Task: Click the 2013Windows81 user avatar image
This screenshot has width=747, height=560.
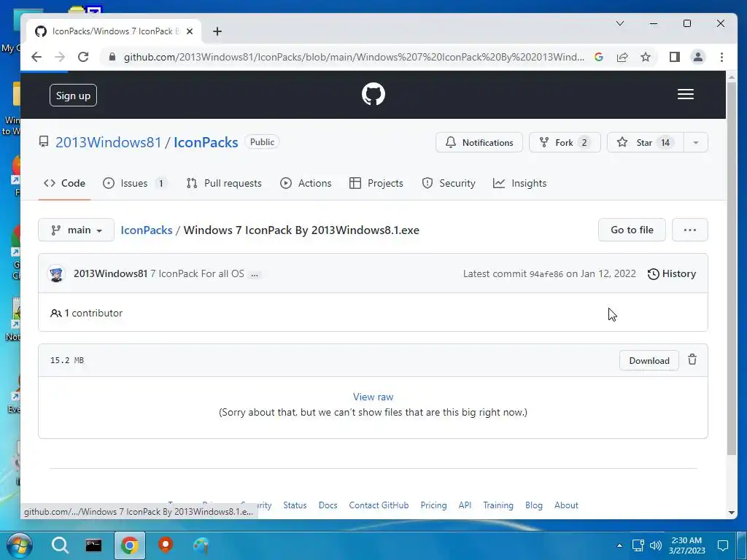Action: pyautogui.click(x=56, y=274)
